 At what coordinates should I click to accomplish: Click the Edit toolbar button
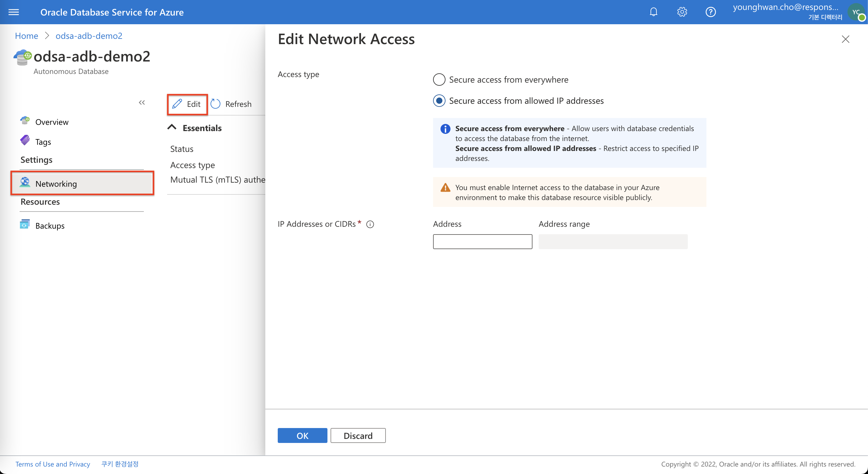(187, 104)
